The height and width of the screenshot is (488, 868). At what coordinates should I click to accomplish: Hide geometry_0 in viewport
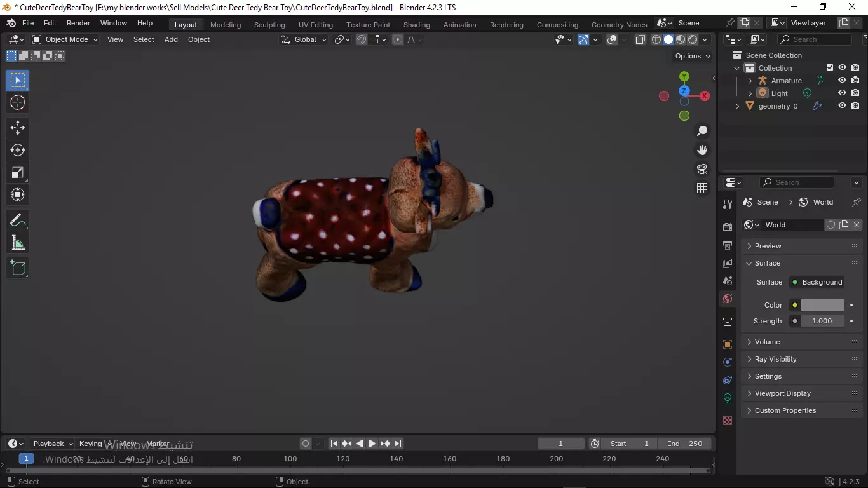pos(842,106)
